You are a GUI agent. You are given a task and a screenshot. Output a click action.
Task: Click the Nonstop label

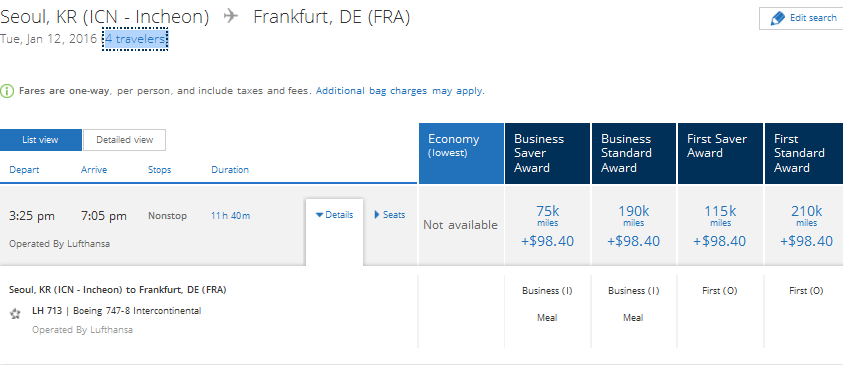click(x=168, y=216)
